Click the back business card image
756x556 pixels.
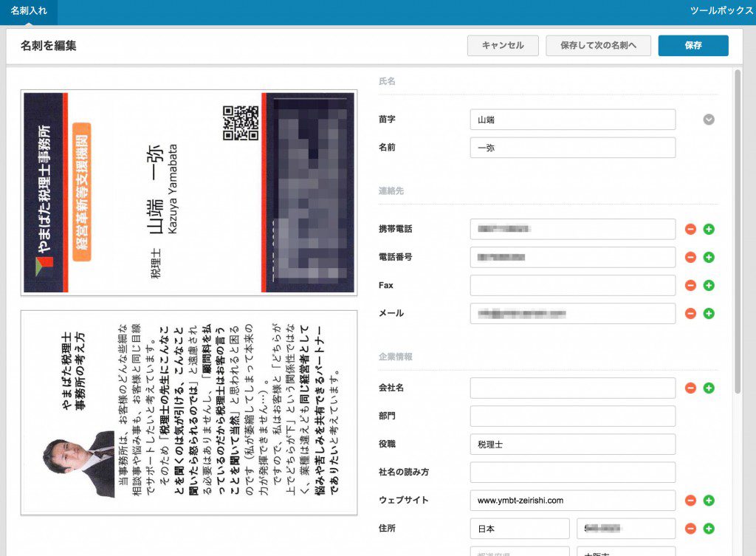pyautogui.click(x=189, y=413)
